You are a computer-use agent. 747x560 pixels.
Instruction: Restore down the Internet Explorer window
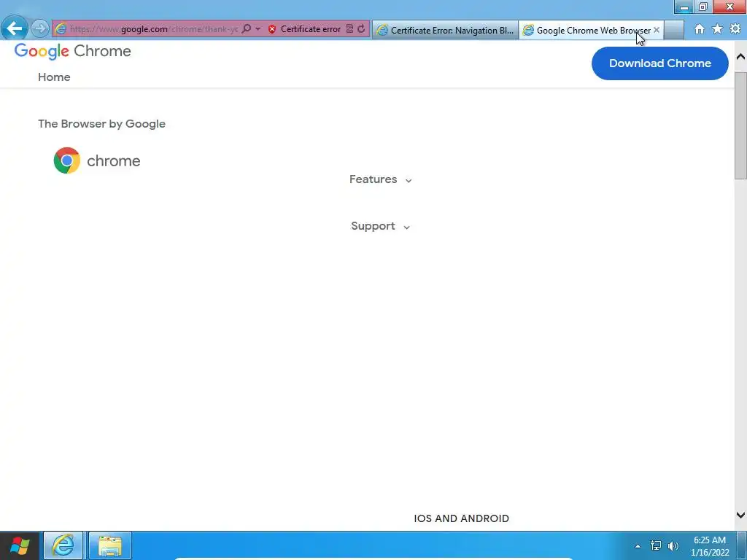point(703,7)
